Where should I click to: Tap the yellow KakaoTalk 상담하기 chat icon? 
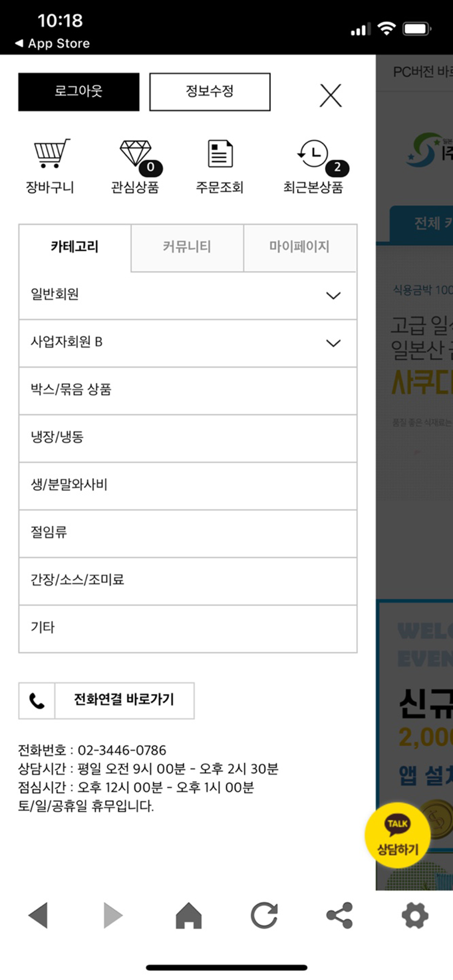click(398, 835)
